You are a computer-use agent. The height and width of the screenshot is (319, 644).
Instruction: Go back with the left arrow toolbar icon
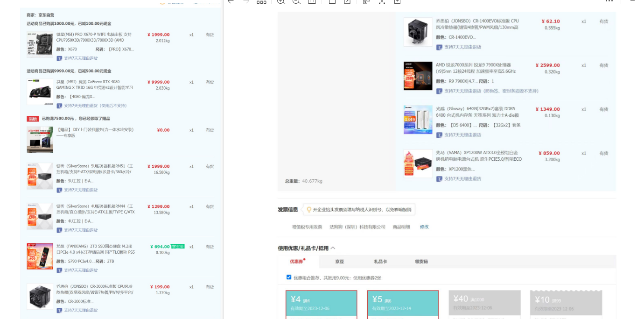[x=231, y=1]
